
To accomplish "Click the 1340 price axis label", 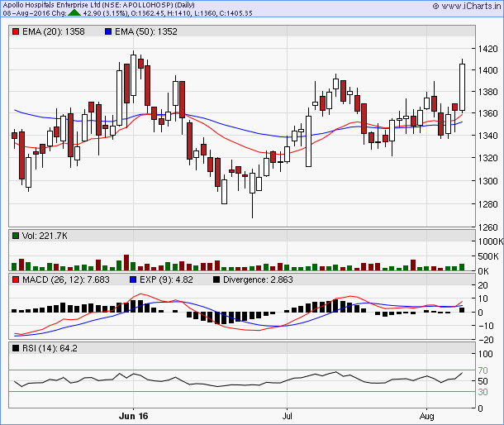I will (488, 136).
